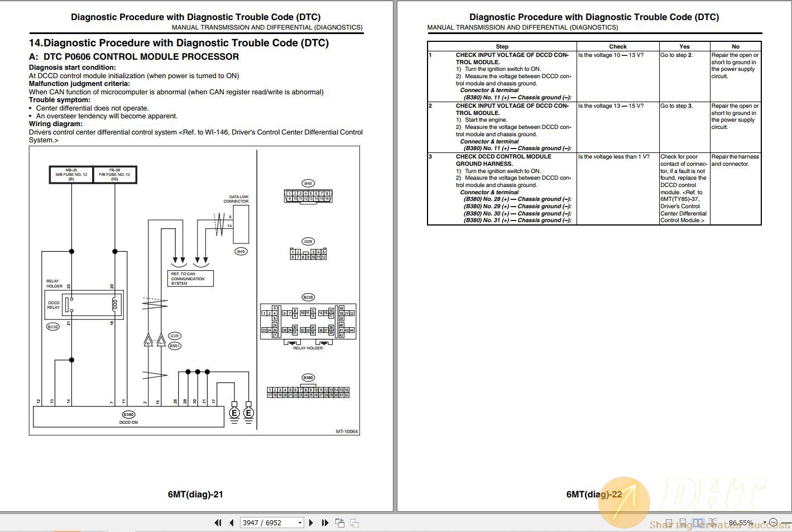Click the 'Malfunction judgment criteria:' label
Viewport: 792px width, 532px height.
(x=79, y=84)
